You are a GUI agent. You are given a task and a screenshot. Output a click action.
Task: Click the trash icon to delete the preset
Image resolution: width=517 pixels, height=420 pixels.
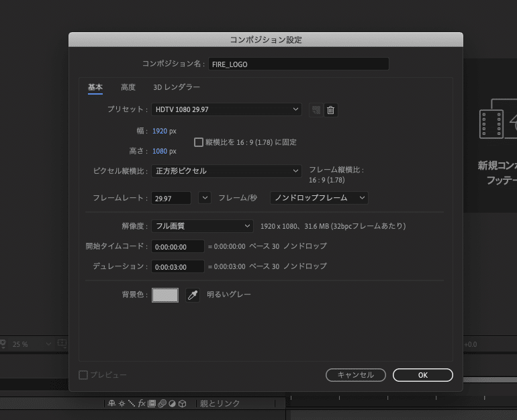pyautogui.click(x=331, y=110)
